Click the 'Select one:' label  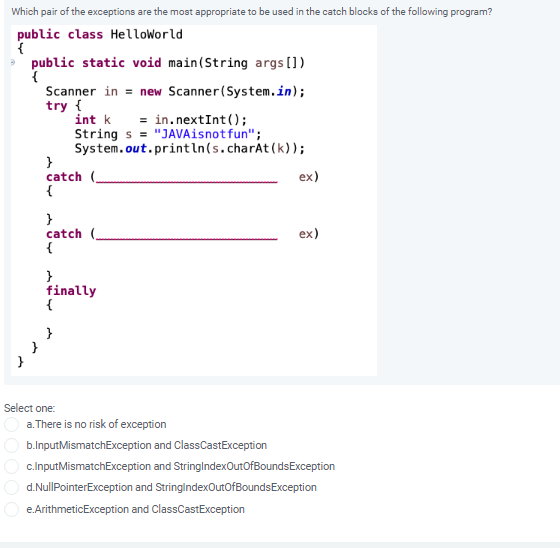coord(30,408)
